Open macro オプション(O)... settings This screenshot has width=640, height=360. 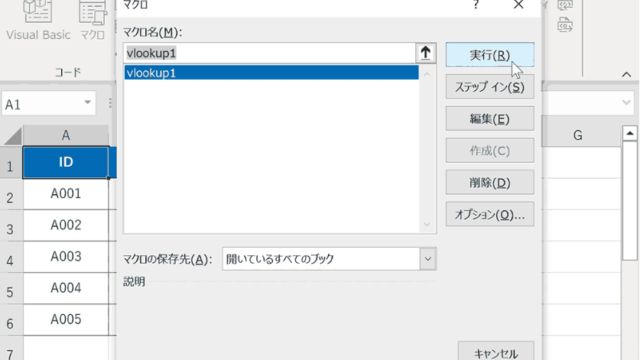pyautogui.click(x=490, y=214)
